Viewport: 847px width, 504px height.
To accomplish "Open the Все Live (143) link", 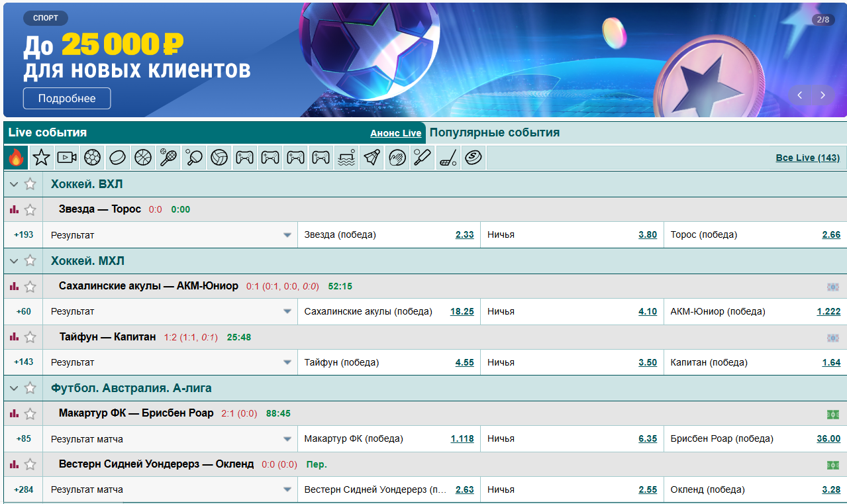I will 807,158.
